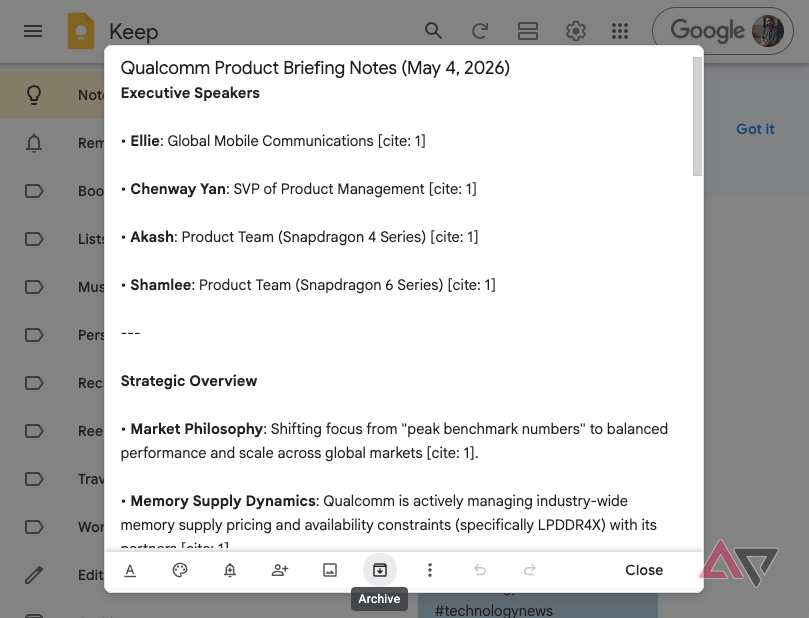Open the Google account avatar
Image resolution: width=809 pixels, height=618 pixels.
pyautogui.click(x=768, y=31)
